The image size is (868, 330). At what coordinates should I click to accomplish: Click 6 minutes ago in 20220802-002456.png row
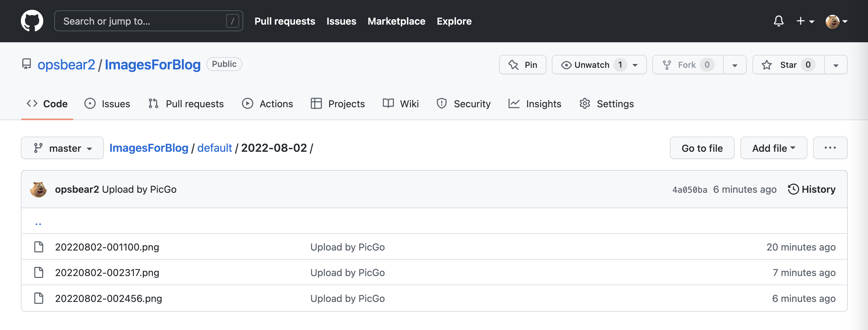(x=804, y=298)
